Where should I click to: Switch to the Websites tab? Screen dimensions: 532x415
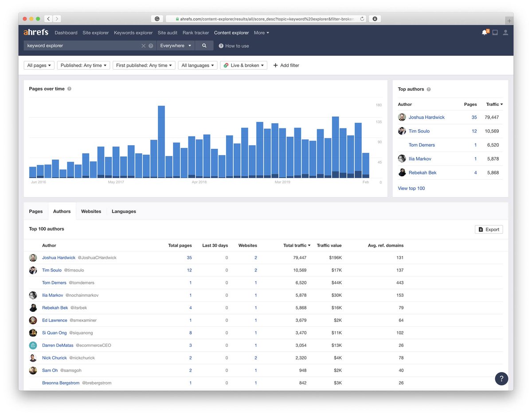91,211
